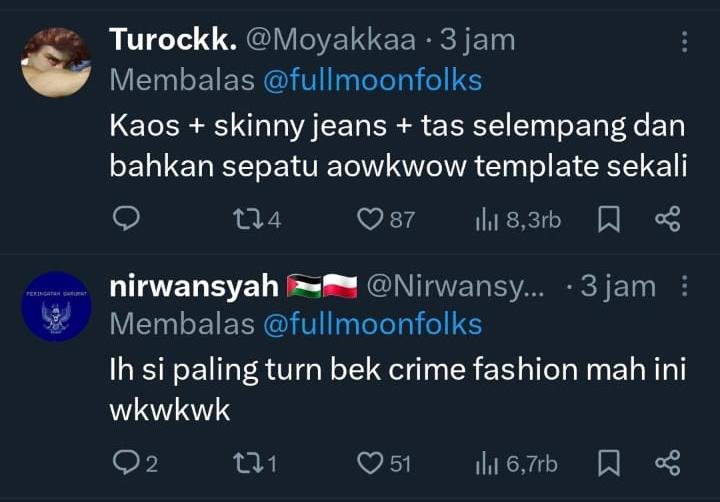Open @fullmoonfolks link in Turockk's reply
Screen dimensions: 720x502
(x=372, y=80)
